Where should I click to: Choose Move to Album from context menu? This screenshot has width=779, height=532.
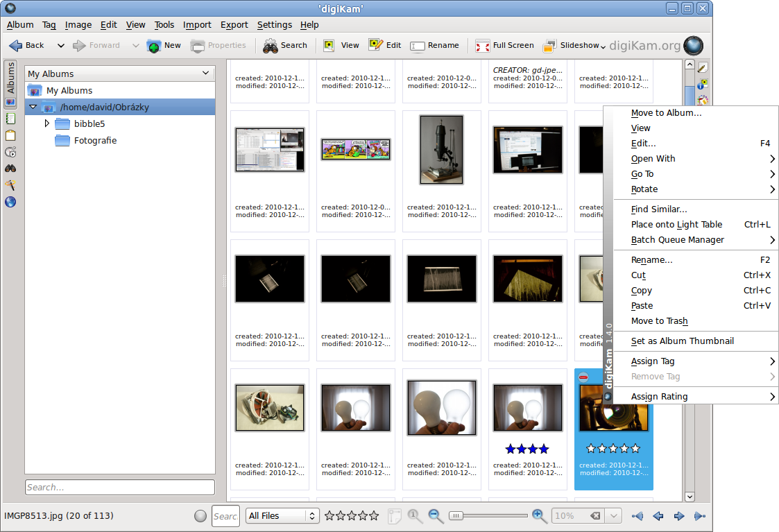[x=696, y=113]
